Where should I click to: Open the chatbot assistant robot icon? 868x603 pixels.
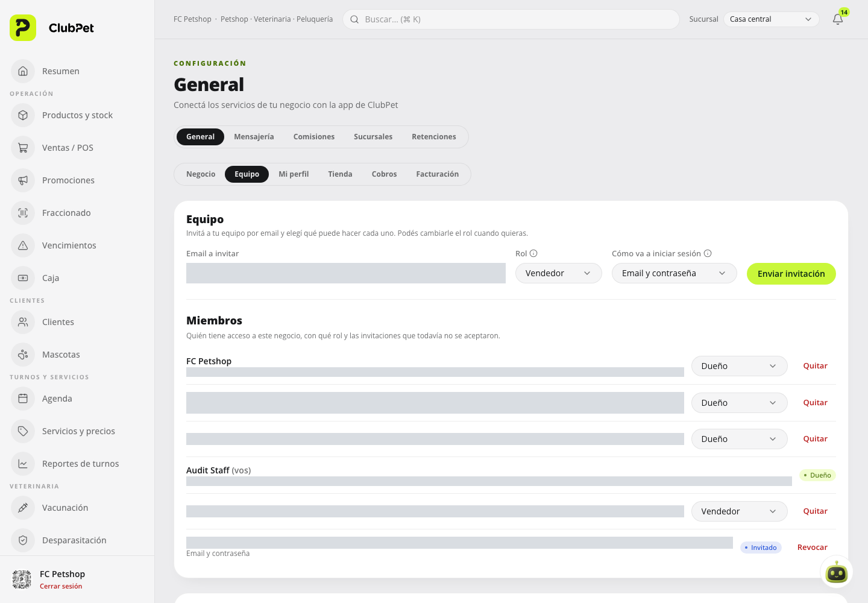[837, 572]
